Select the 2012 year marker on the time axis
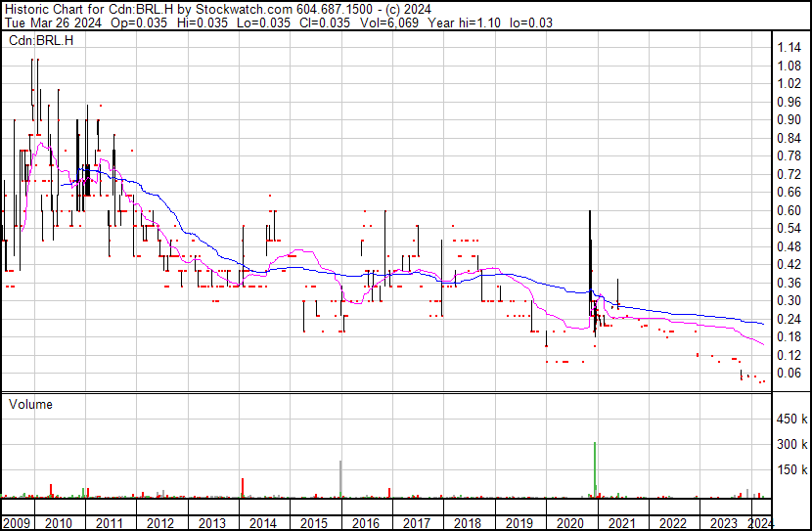Image resolution: width=812 pixels, height=531 pixels. (160, 523)
